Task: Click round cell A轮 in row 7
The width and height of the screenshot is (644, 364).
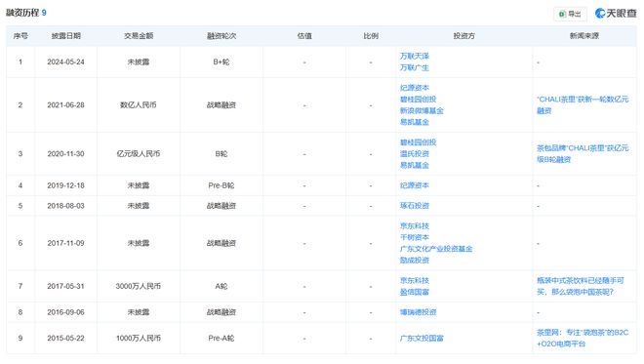Action: pos(221,286)
